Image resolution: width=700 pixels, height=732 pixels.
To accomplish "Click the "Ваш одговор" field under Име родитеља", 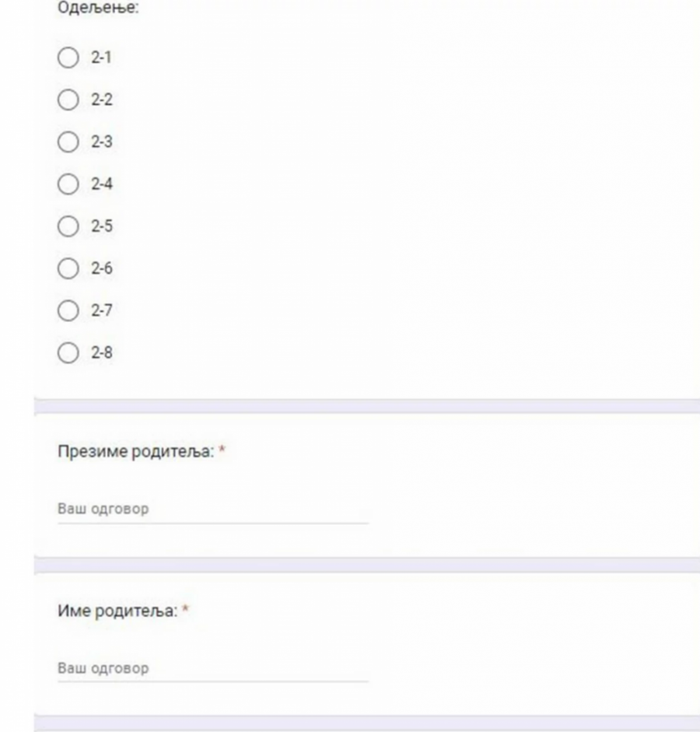I will [212, 668].
